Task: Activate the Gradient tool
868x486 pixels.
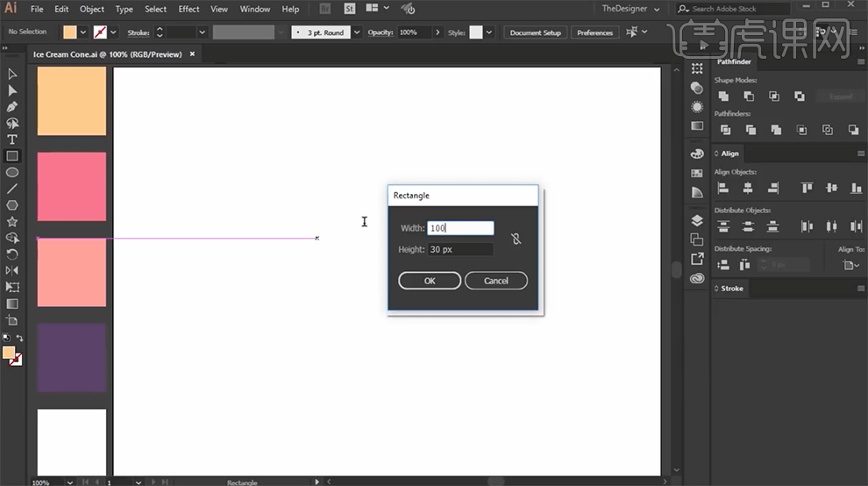Action: [12, 304]
